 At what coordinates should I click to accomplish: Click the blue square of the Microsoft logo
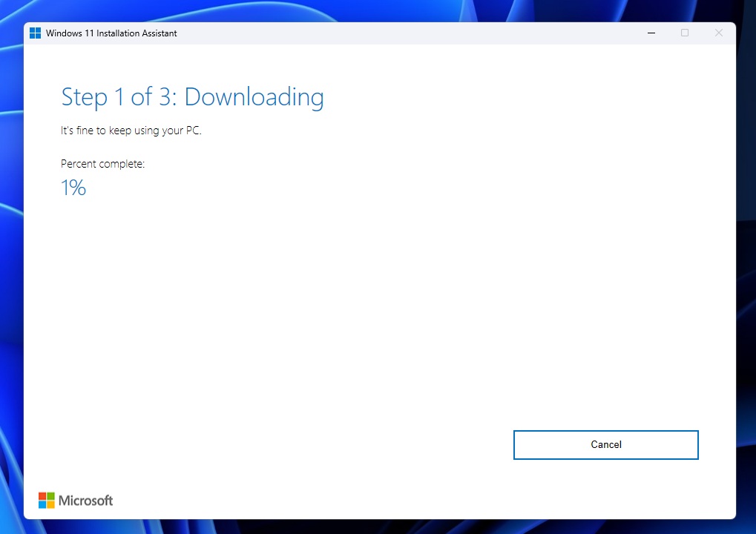tap(42, 504)
